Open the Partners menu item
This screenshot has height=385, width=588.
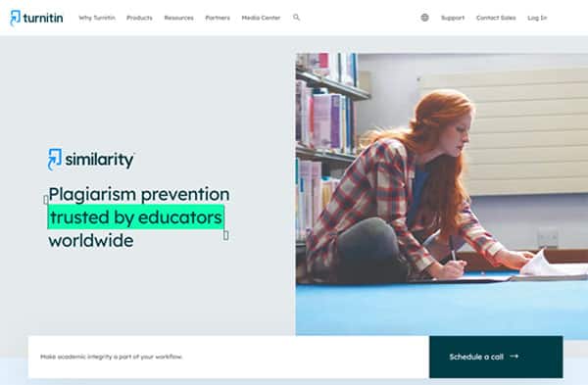click(218, 18)
